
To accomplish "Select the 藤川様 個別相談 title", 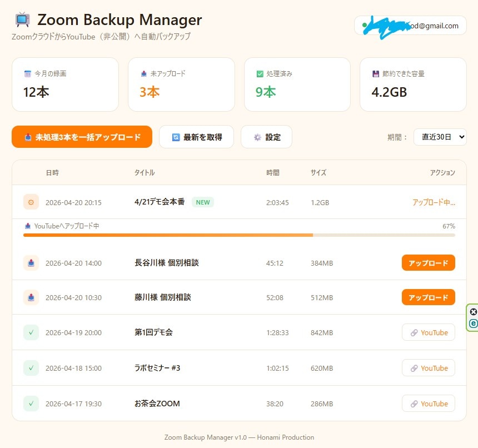I will (x=162, y=297).
